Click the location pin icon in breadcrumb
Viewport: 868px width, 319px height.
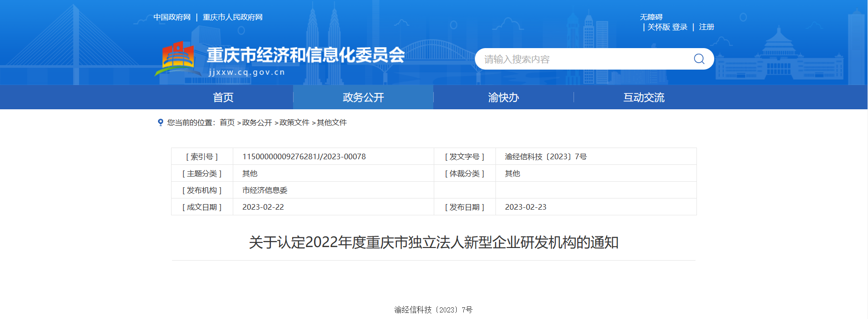coord(160,122)
